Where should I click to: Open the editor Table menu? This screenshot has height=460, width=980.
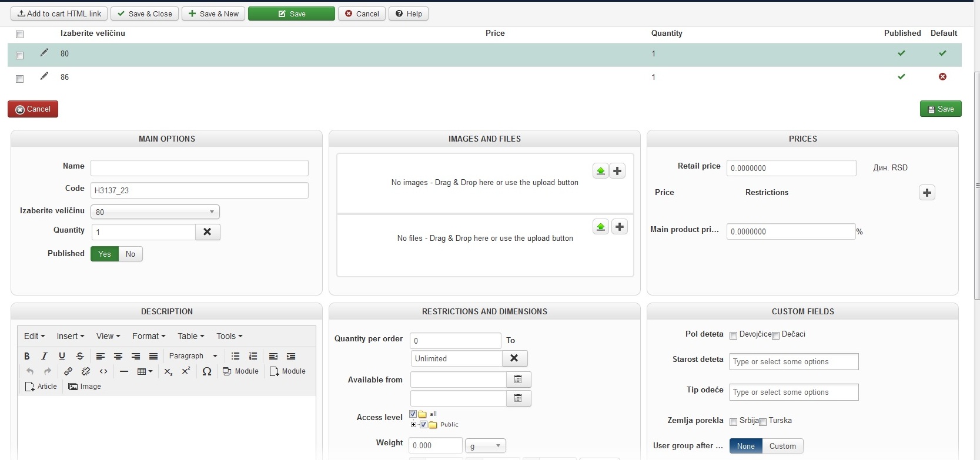pos(191,336)
